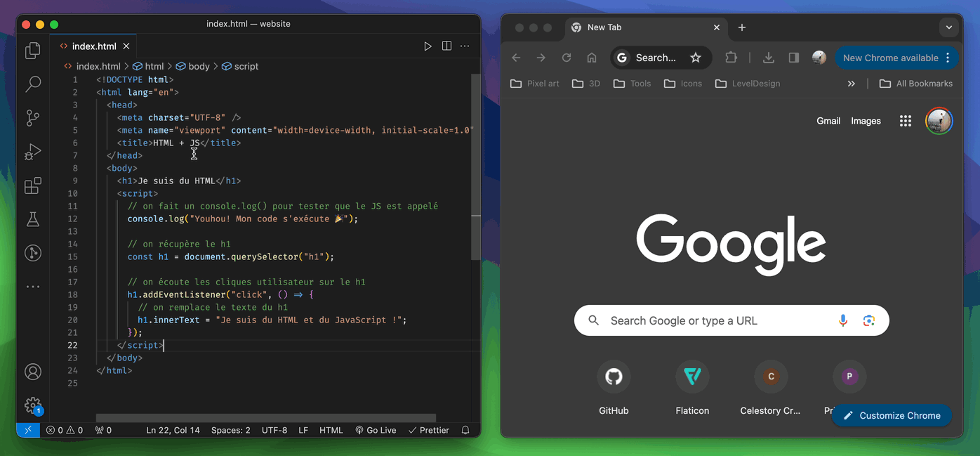The image size is (980, 456).
Task: Bookmark this tab with star icon
Action: point(696,58)
